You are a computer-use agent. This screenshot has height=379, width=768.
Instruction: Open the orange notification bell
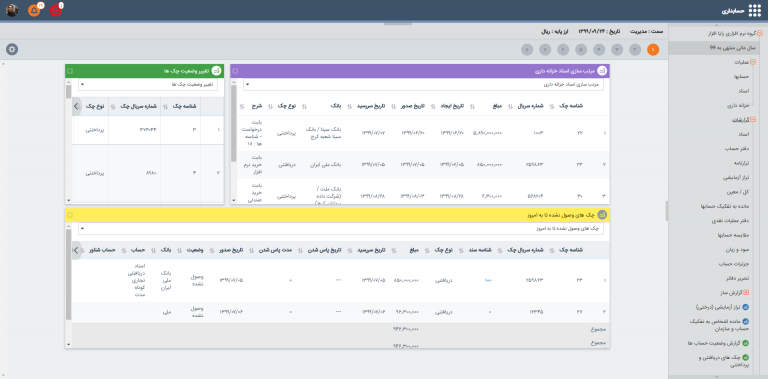[x=34, y=10]
